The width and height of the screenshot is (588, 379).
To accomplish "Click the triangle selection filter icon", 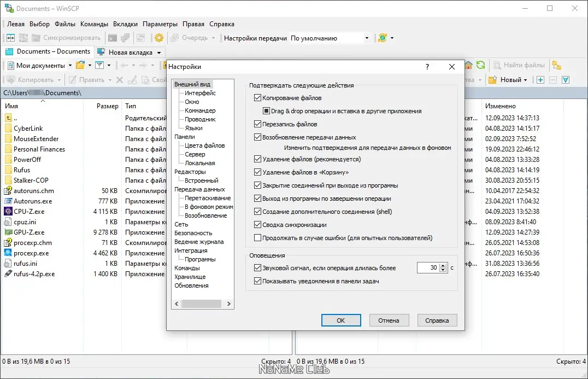I will point(566,80).
